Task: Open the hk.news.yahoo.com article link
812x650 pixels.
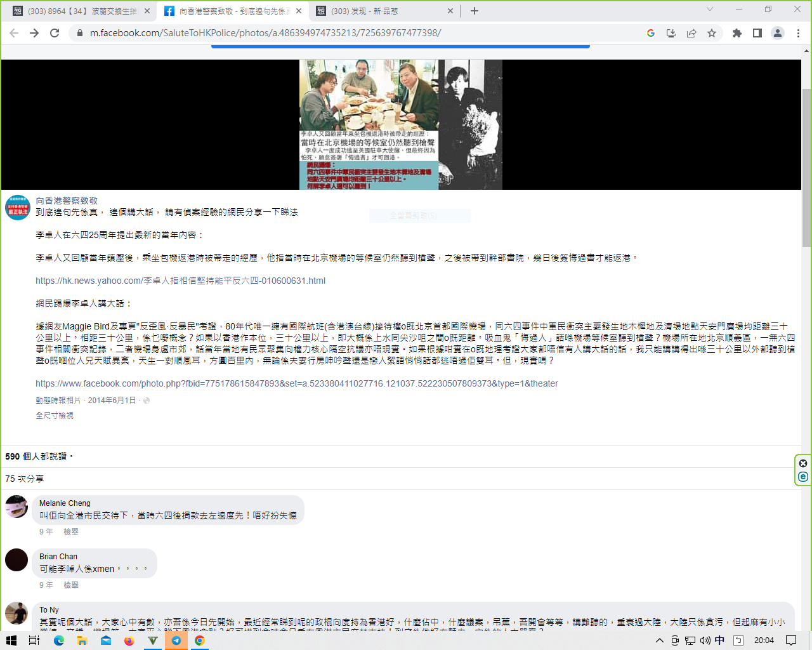Action: pos(180,281)
